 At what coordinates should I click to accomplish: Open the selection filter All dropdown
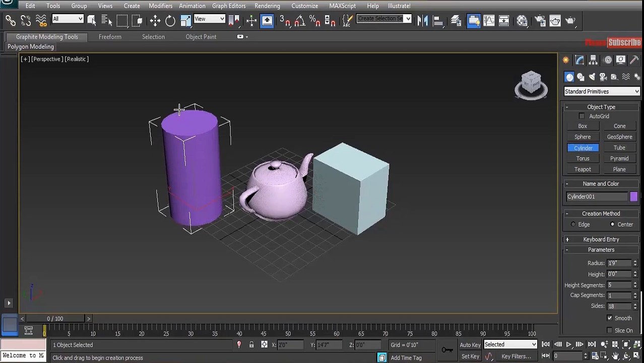point(68,19)
